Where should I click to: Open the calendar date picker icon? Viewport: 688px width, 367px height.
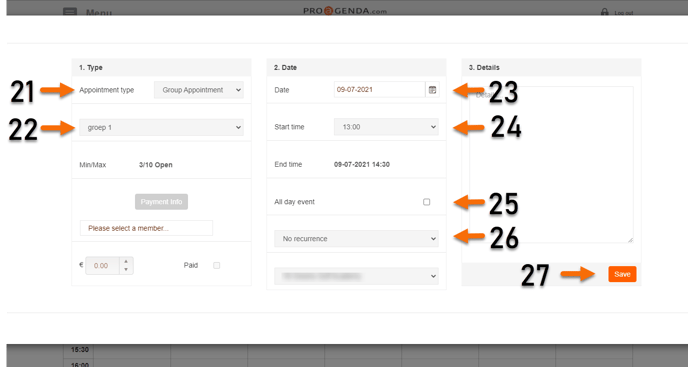[432, 90]
